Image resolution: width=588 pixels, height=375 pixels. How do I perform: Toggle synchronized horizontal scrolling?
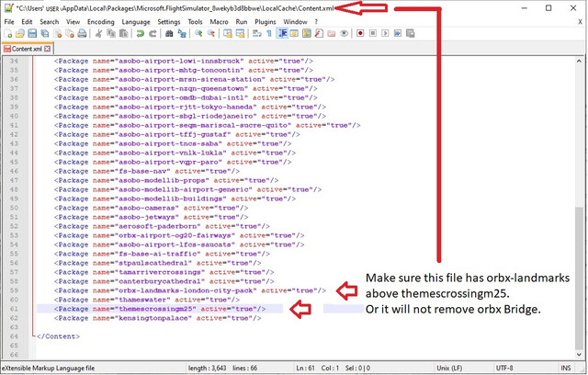(240, 34)
